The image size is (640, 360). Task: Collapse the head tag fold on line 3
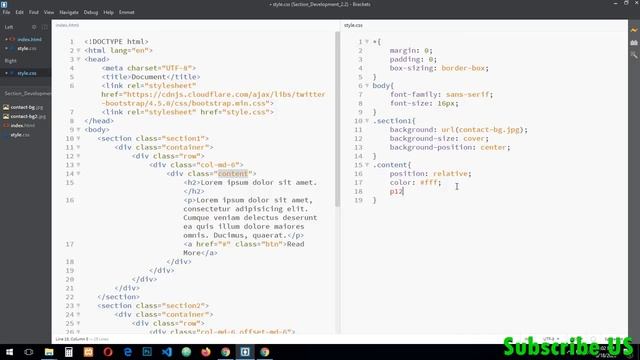[x=78, y=60]
